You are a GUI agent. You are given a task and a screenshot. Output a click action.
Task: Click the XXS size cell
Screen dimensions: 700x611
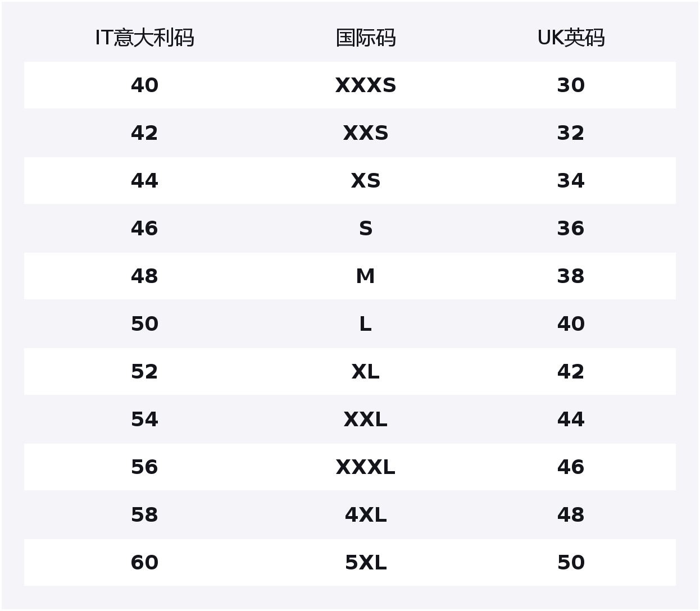click(366, 133)
